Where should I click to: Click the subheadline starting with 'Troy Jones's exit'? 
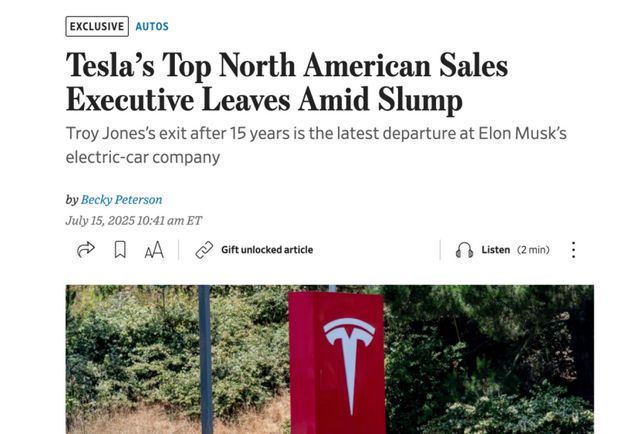point(316,145)
